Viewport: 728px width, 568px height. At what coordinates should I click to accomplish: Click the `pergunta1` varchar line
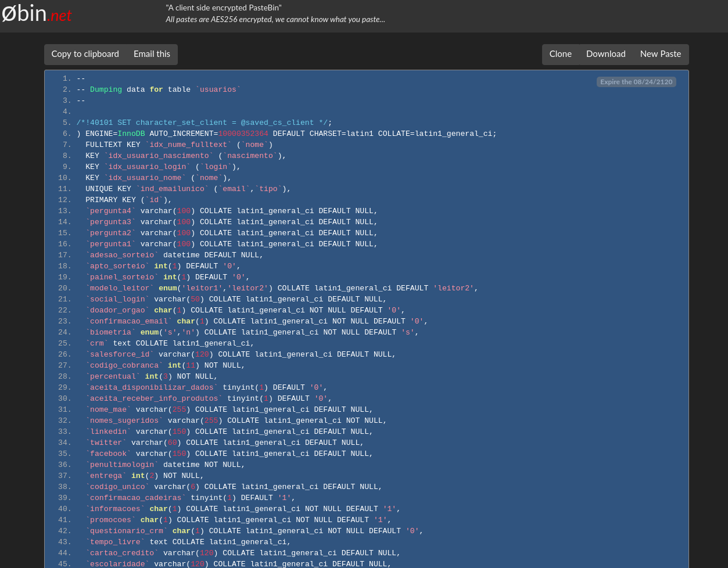232,244
